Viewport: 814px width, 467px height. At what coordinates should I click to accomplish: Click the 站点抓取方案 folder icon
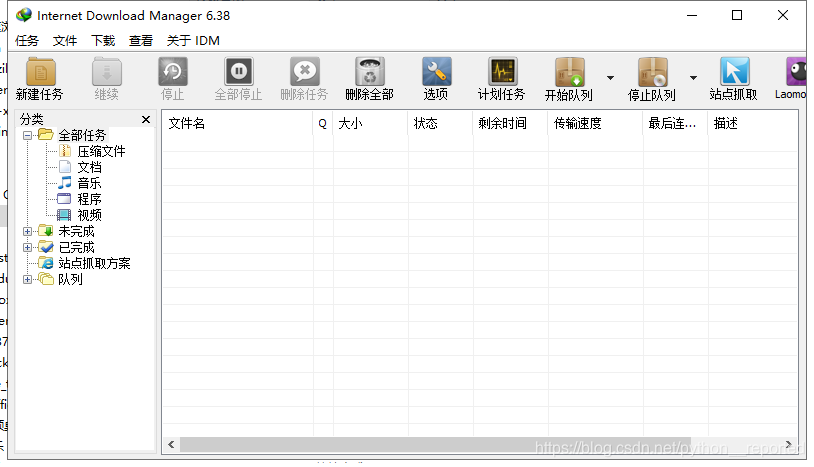click(x=46, y=263)
